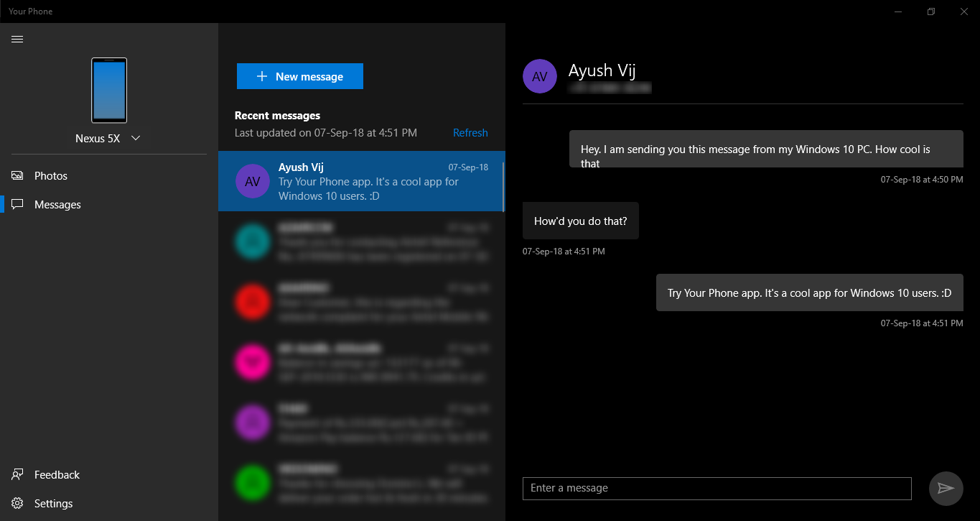Select the Messages icon in sidebar

pyautogui.click(x=16, y=204)
